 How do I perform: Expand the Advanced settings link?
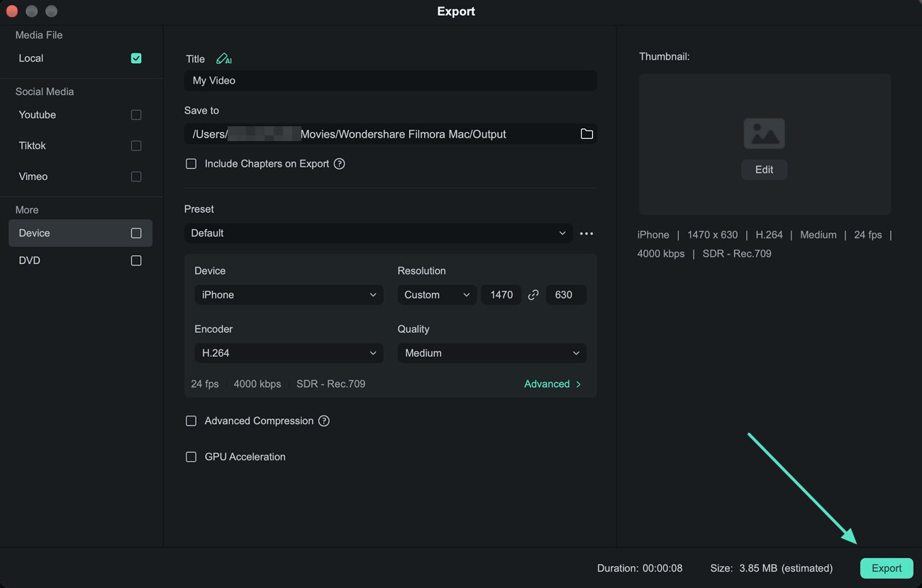552,384
